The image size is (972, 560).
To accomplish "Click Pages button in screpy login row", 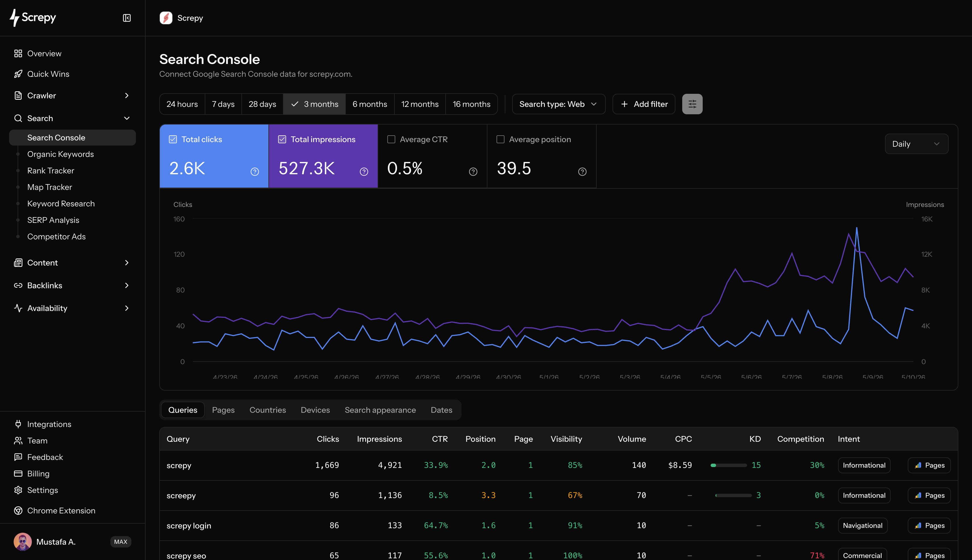I will click(x=929, y=525).
